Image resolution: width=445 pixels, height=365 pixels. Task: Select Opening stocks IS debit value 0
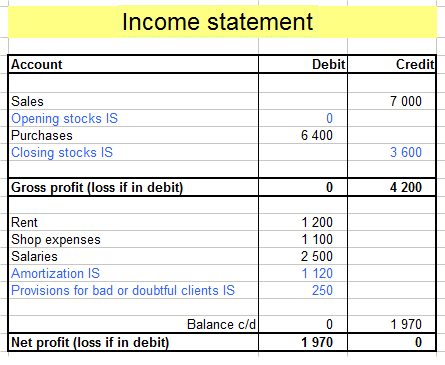coord(303,118)
